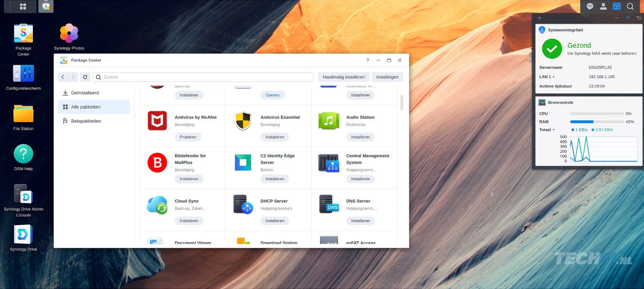Click the Cloud Sync package icon
This screenshot has width=644, height=289.
click(157, 205)
